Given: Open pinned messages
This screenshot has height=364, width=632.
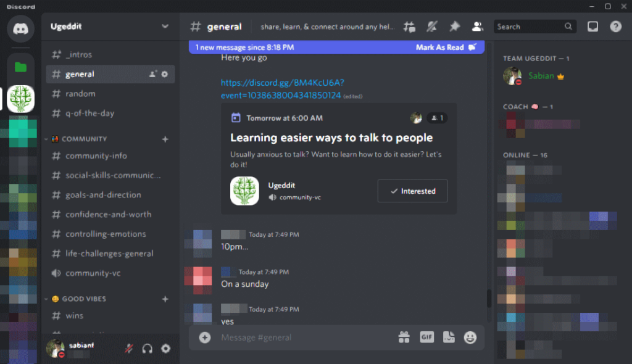Looking at the screenshot, I should [455, 27].
